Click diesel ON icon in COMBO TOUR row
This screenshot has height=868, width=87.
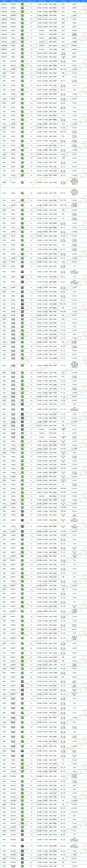click(22, 437)
